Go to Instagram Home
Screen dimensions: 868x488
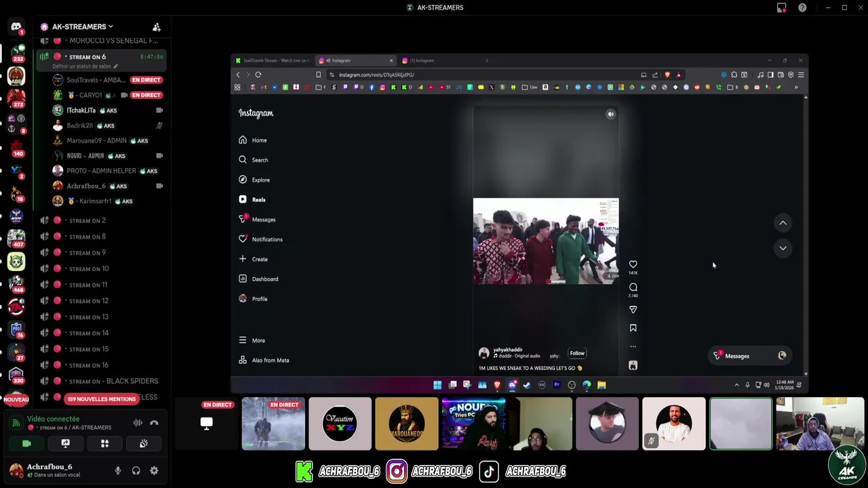253,140
